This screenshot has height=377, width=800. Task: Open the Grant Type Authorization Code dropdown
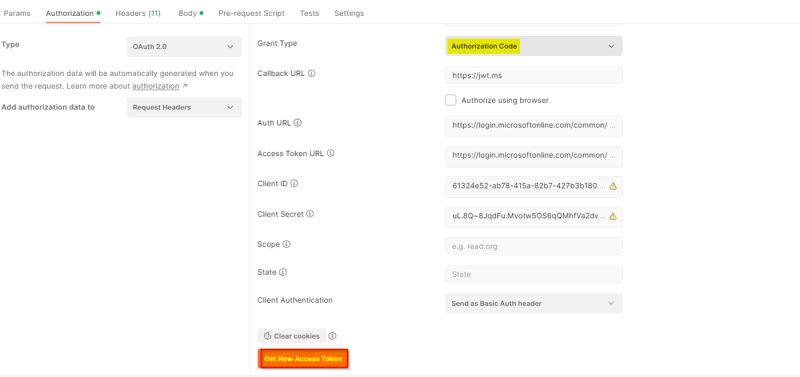534,46
